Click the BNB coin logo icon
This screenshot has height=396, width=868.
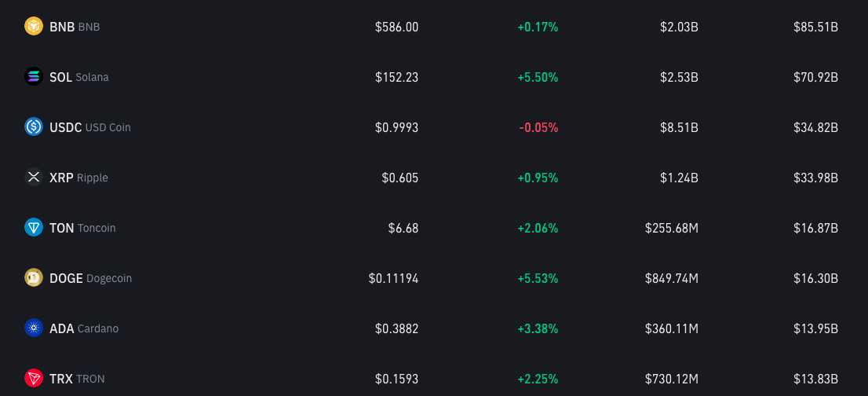(34, 26)
